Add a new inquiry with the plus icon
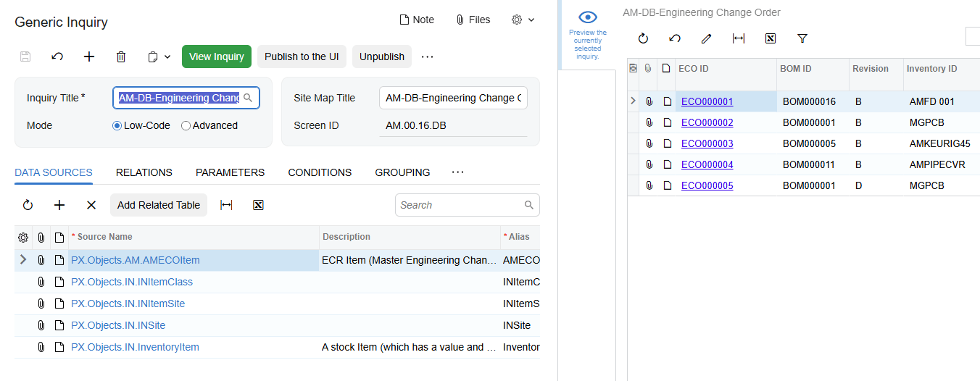The image size is (980, 381). coord(89,56)
